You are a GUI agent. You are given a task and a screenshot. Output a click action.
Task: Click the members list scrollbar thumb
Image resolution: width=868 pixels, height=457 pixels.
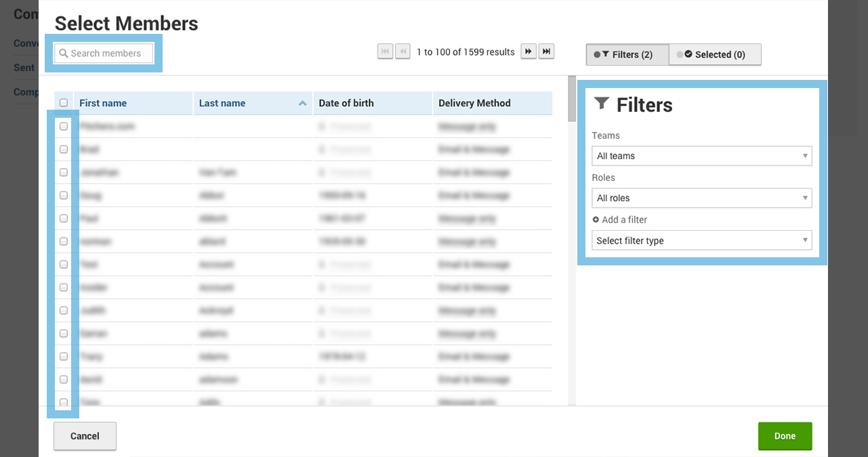[572, 100]
